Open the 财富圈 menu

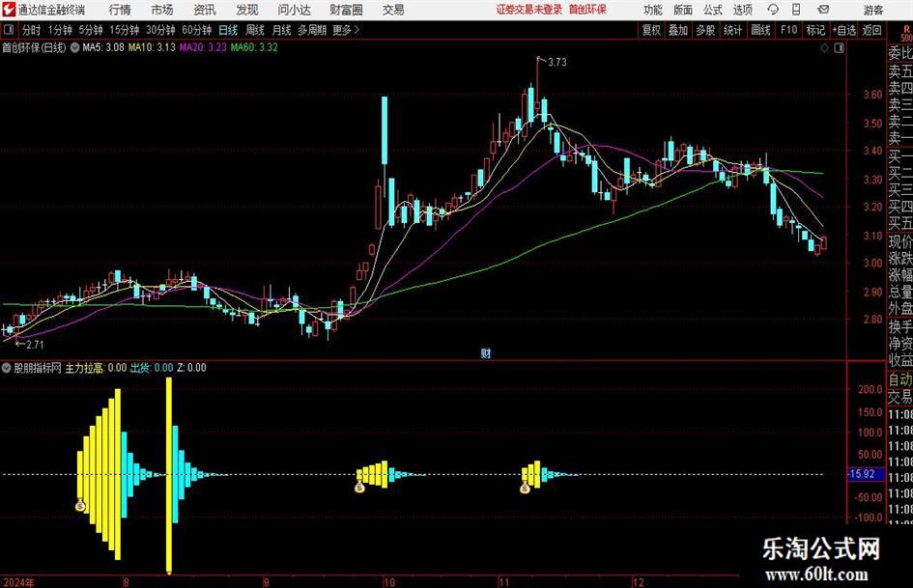pyautogui.click(x=346, y=10)
